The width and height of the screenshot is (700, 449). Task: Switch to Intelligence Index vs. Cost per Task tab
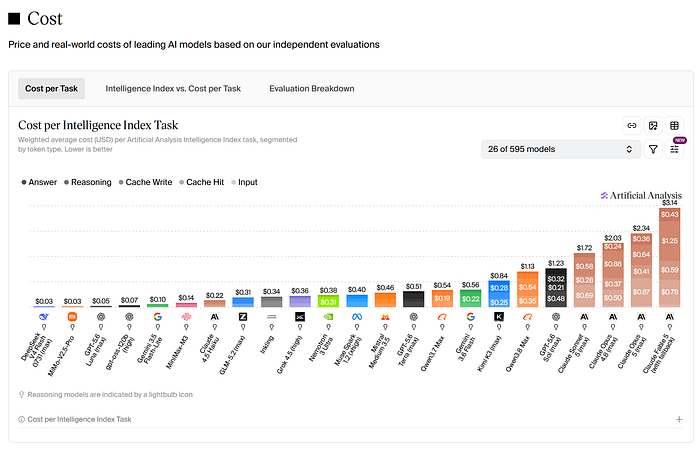173,88
